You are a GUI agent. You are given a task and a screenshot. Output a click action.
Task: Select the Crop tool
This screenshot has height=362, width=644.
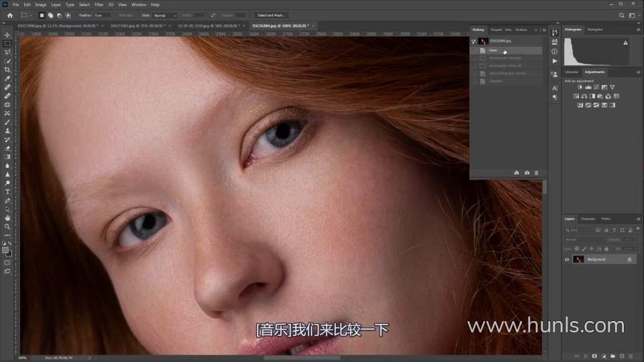tap(7, 70)
